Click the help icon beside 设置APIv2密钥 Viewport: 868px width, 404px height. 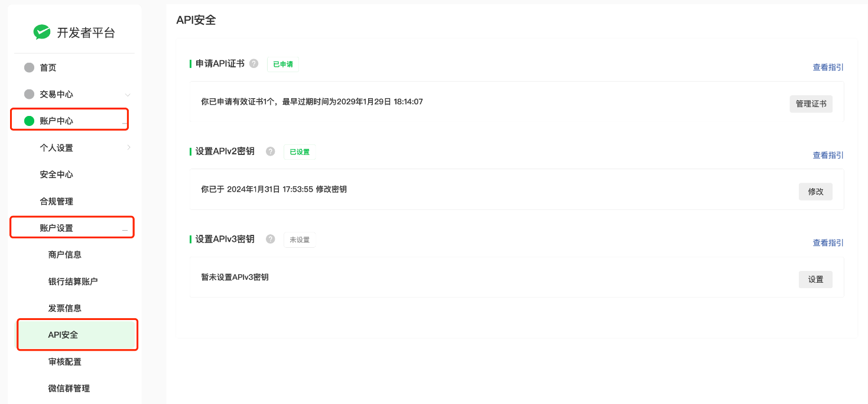coord(271,151)
